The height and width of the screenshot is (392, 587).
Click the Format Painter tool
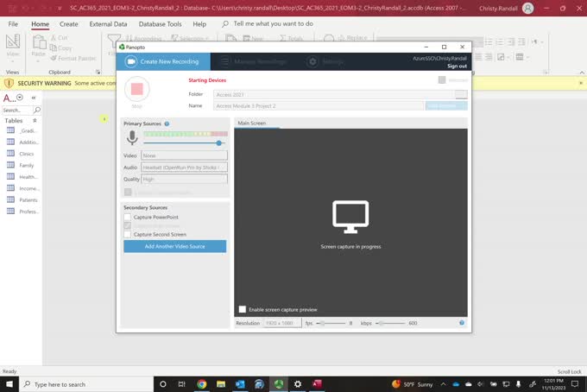[x=73, y=58]
